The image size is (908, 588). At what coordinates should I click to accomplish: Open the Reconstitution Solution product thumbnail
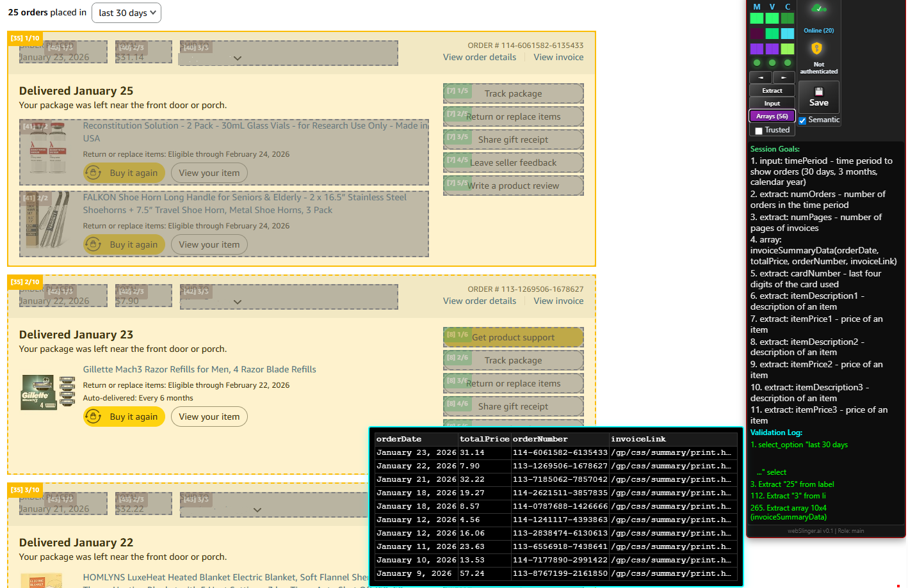click(48, 148)
